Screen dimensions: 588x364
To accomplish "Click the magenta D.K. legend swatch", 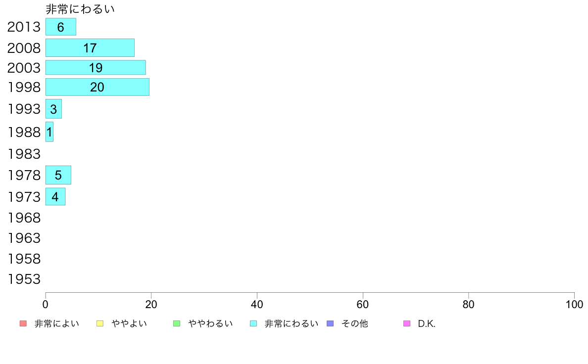I will pos(407,323).
